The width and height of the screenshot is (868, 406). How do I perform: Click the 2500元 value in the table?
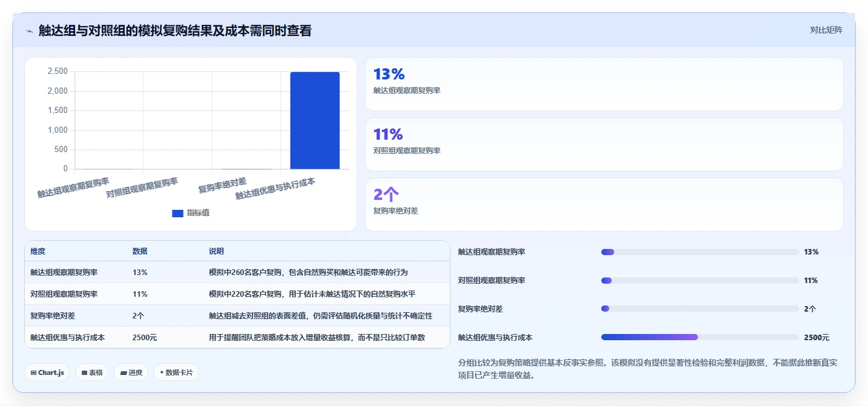point(145,338)
